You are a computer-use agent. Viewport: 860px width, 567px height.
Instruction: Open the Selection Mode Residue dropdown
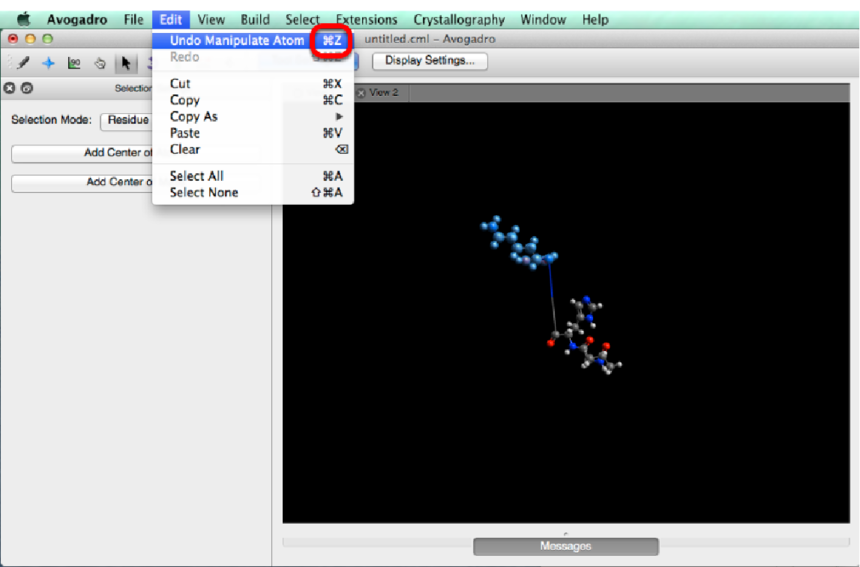pos(126,120)
